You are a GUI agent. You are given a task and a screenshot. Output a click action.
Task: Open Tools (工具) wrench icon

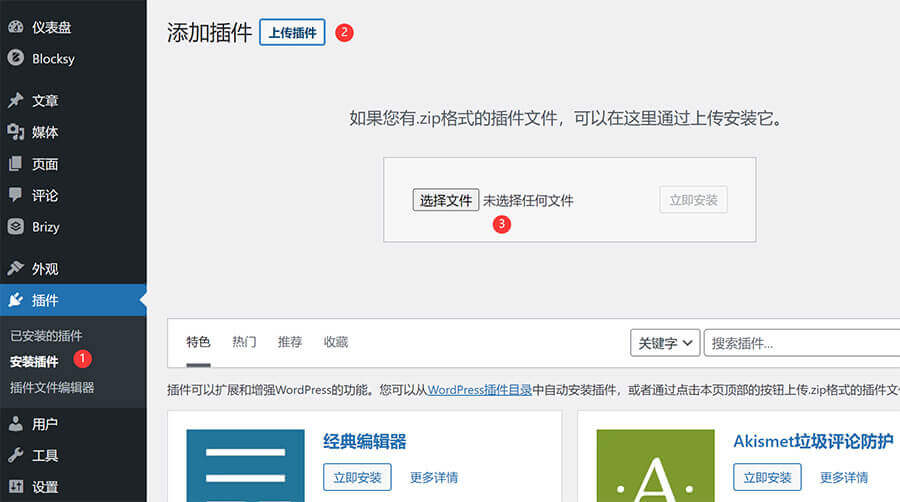pyautogui.click(x=16, y=456)
